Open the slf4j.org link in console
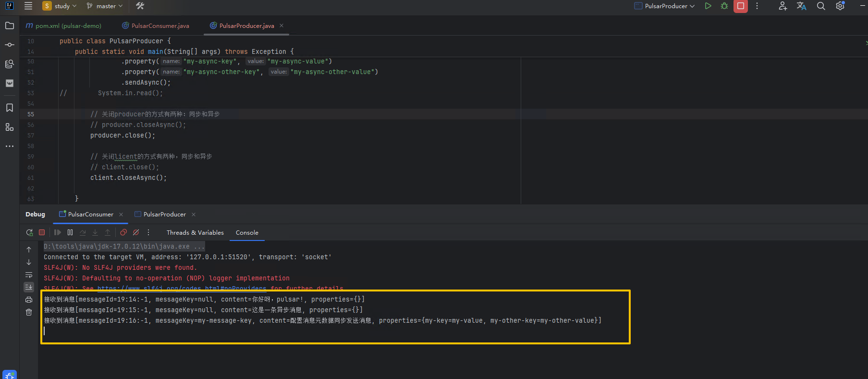 [182, 289]
